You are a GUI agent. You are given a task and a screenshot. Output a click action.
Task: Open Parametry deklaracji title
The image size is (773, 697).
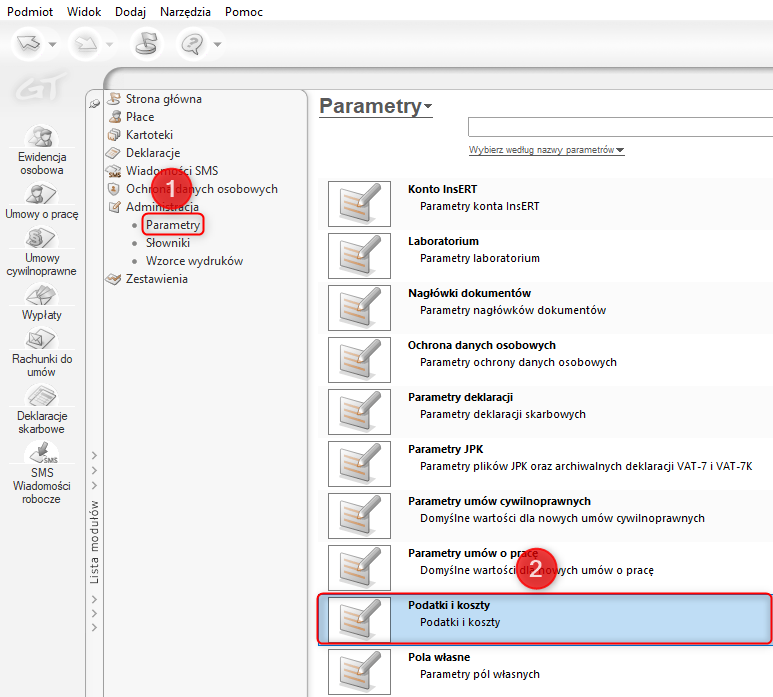[460, 397]
